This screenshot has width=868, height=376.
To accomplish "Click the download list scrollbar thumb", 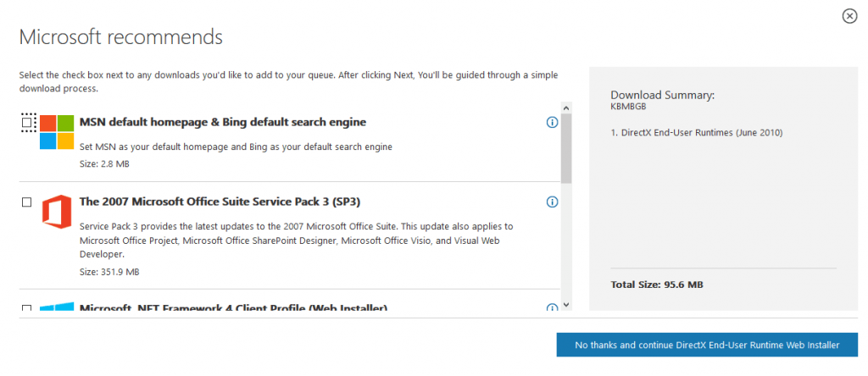I will [565, 148].
